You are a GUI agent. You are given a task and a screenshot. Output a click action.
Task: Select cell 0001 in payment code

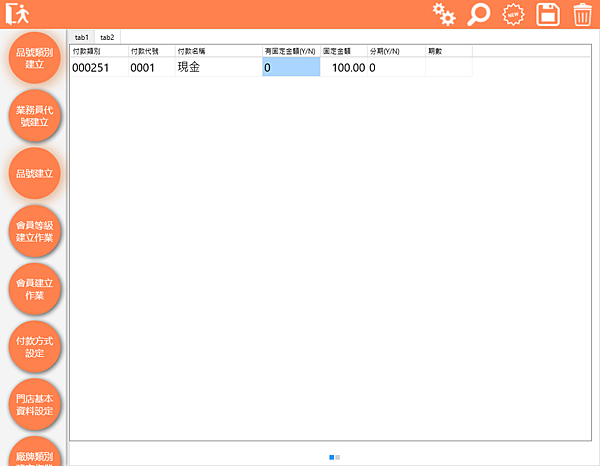[152, 67]
